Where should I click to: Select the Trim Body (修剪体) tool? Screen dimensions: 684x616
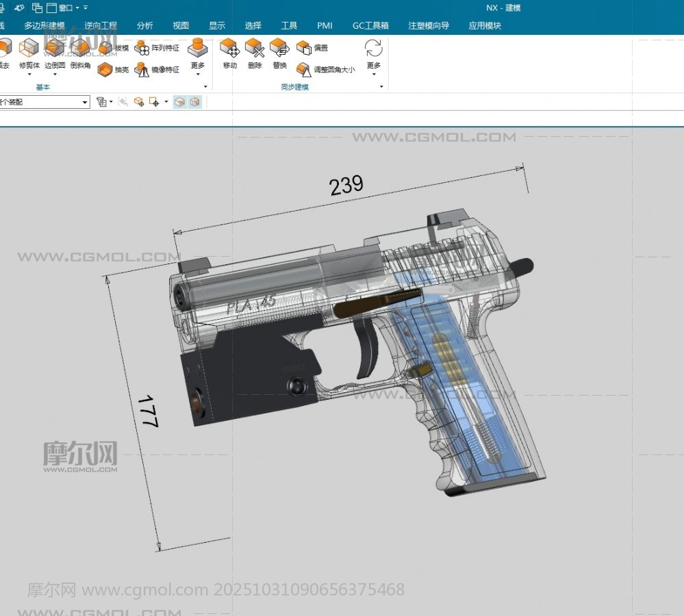(x=29, y=53)
